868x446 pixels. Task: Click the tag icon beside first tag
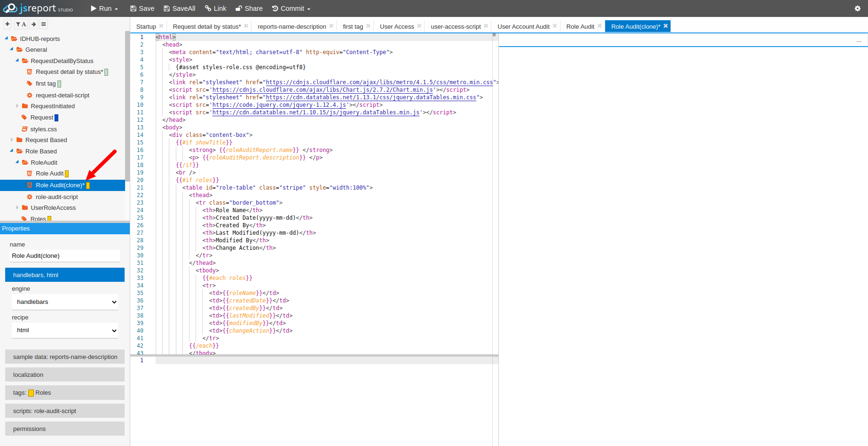click(x=30, y=84)
